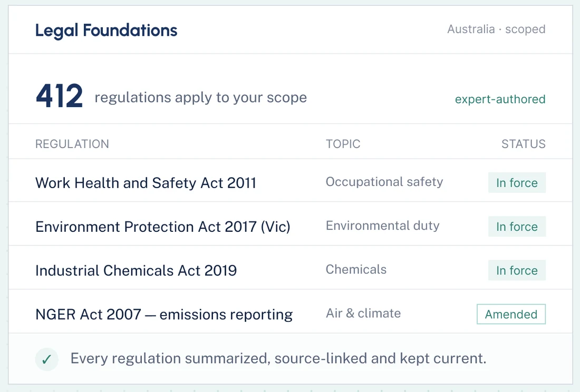This screenshot has height=392, width=580.
Task: Select the Occupational safety topic cell
Action: coord(384,182)
